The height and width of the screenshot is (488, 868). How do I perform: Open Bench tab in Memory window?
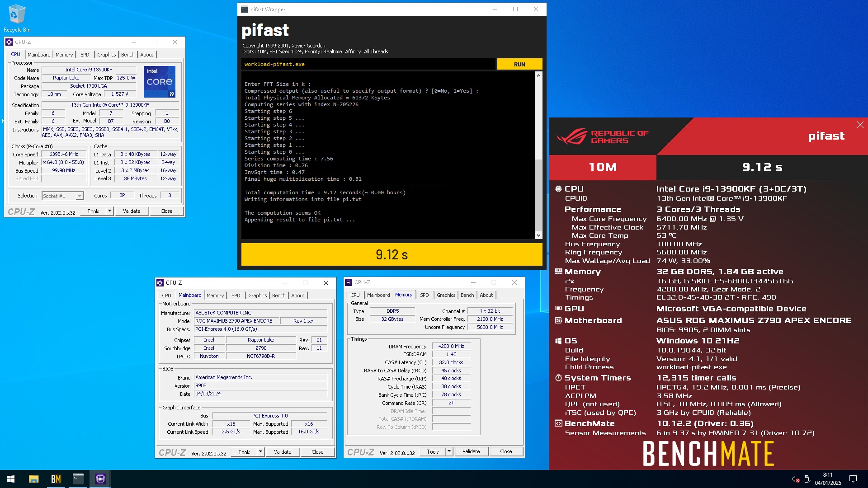click(x=467, y=295)
